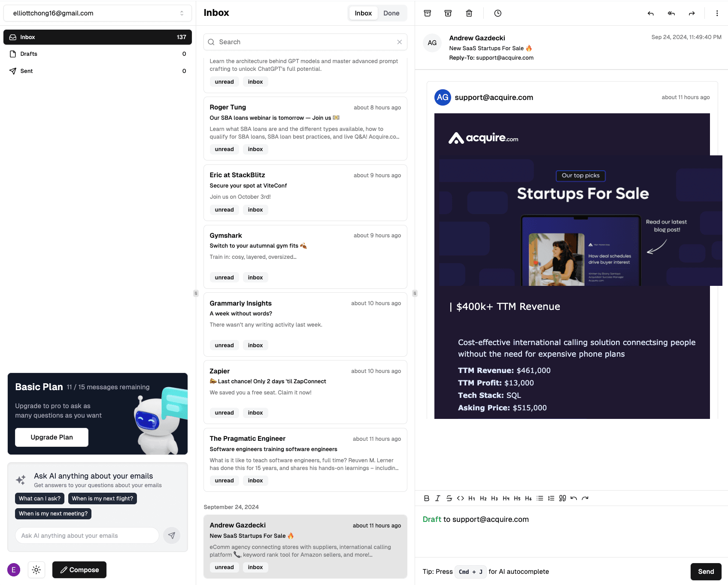Click the Compose button
Image resolution: width=728 pixels, height=585 pixels.
tap(79, 570)
